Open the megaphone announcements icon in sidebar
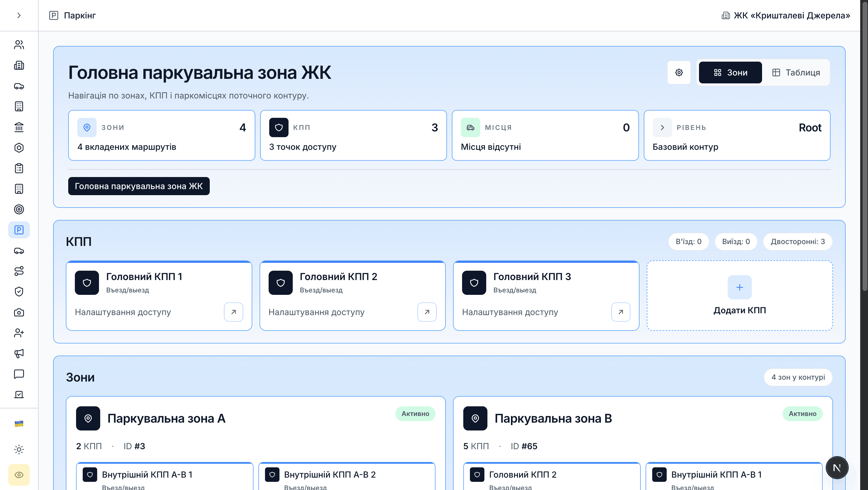Screen dimensions: 868x490 point(19,353)
